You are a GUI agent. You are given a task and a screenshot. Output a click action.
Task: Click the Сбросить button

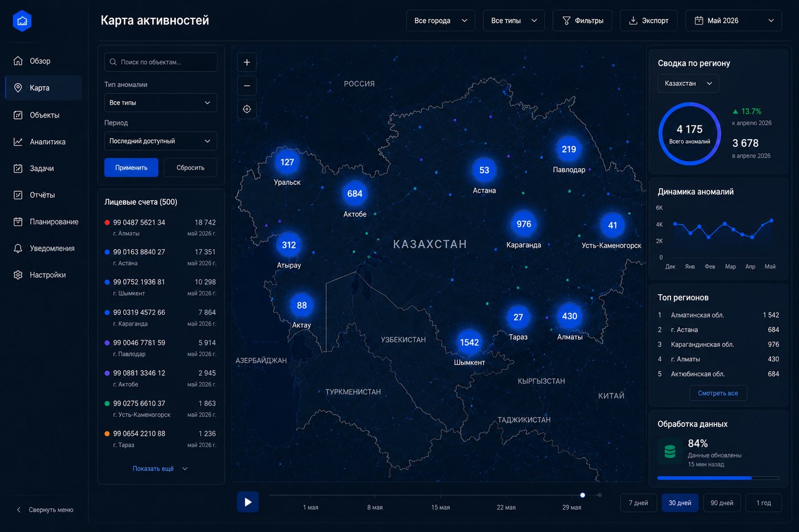[x=191, y=168]
